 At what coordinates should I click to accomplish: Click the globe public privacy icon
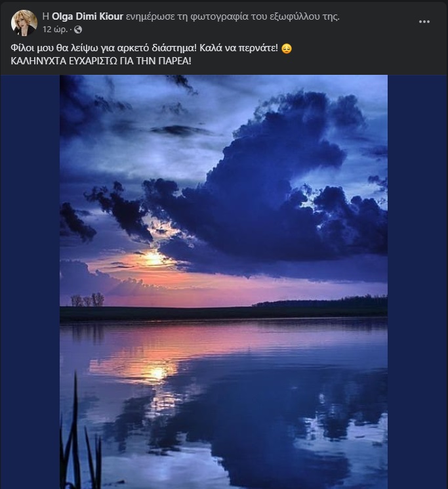(x=79, y=30)
